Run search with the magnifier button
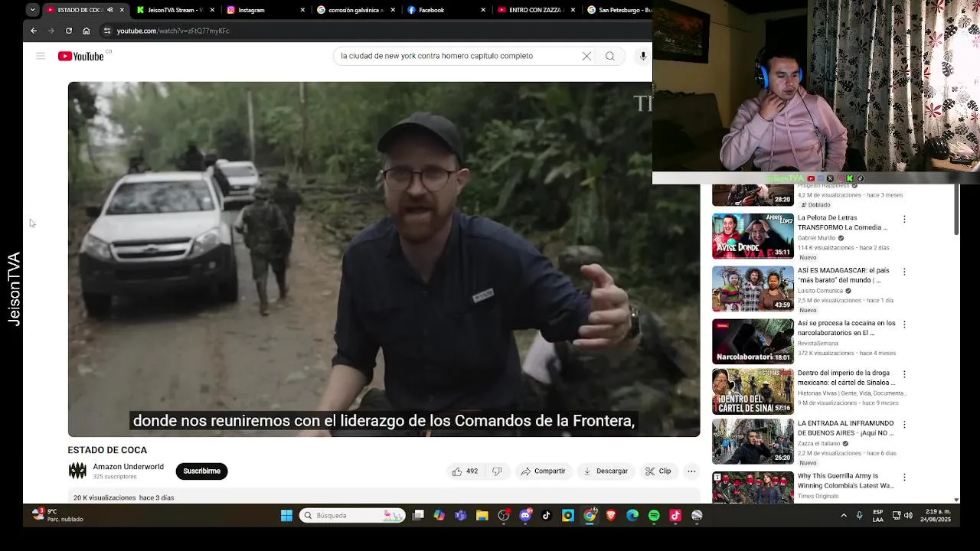980x551 pixels. click(x=610, y=56)
